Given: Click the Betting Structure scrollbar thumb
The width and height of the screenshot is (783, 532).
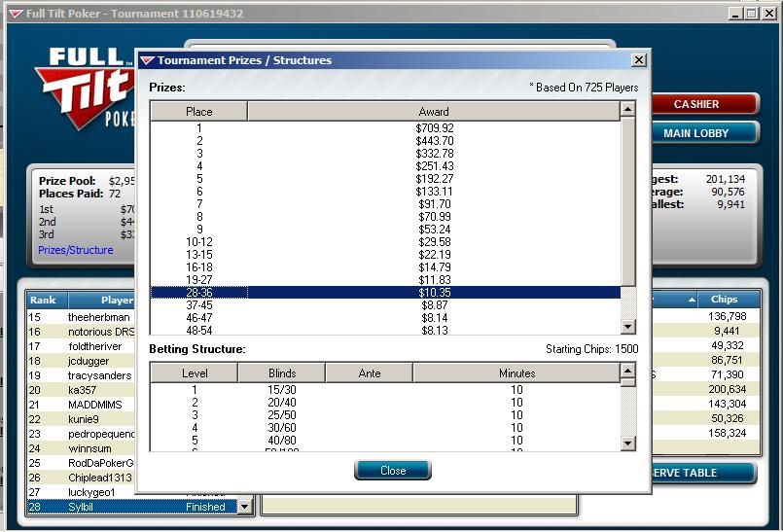Looking at the screenshot, I should coord(627,382).
